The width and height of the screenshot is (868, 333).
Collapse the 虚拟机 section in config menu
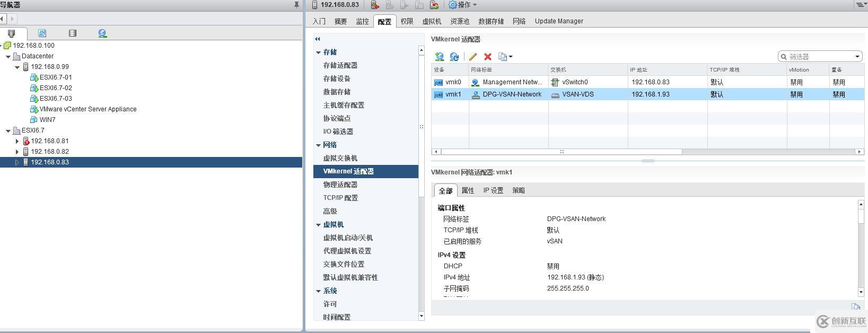coord(318,224)
